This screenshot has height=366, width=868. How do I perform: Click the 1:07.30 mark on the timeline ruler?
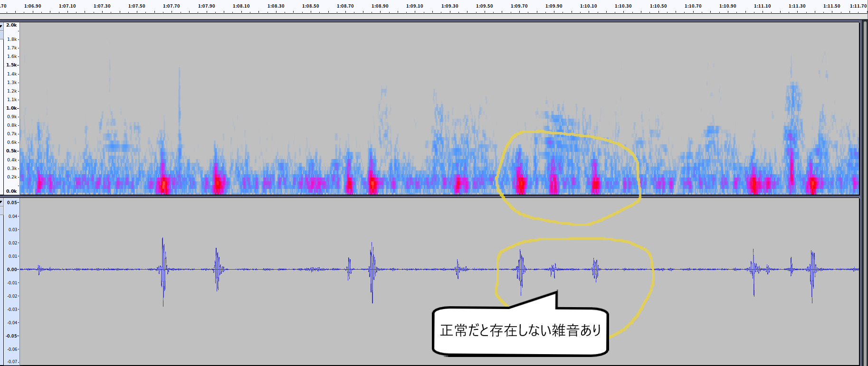coord(102,6)
